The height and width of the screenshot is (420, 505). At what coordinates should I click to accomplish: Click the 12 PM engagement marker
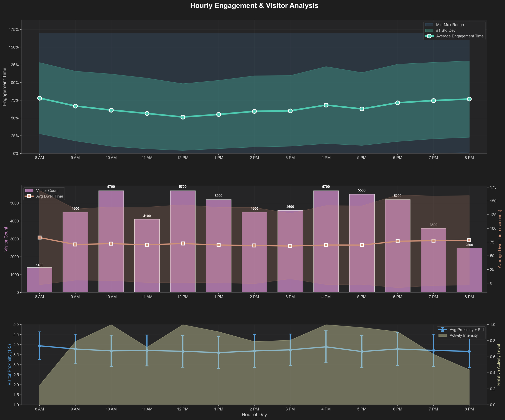[x=183, y=117]
